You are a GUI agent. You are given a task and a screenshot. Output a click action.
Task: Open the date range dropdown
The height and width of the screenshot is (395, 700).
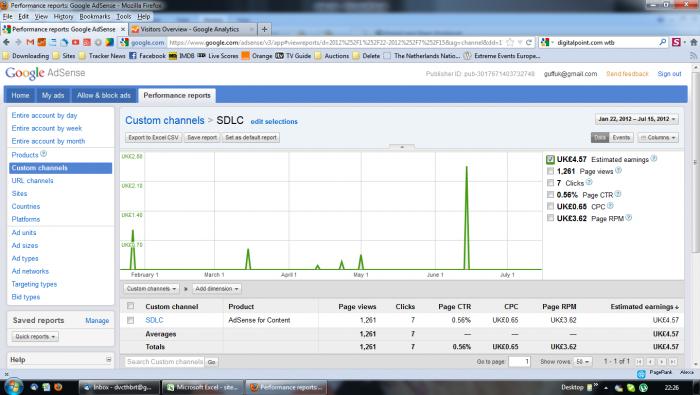tap(637, 119)
